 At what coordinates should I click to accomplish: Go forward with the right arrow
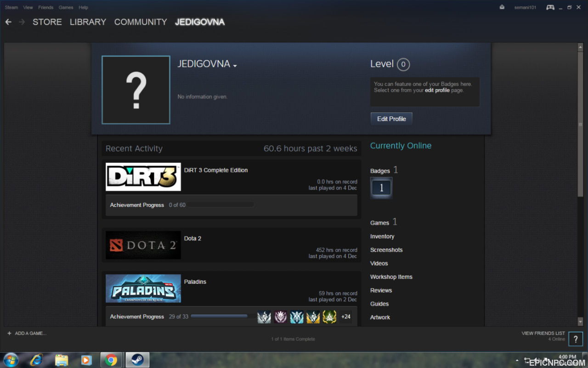pos(22,22)
